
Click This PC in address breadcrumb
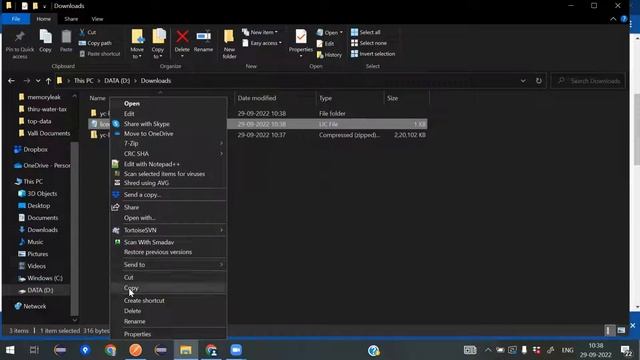[x=83, y=81]
